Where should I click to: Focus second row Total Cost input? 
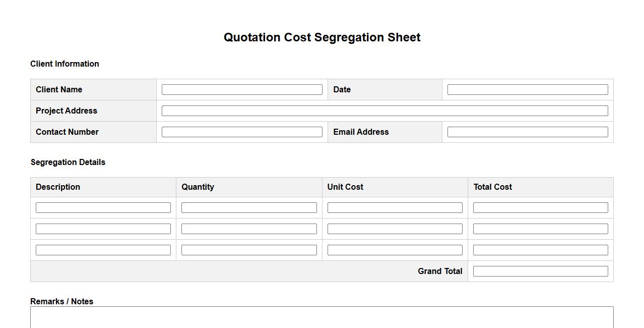click(x=540, y=229)
